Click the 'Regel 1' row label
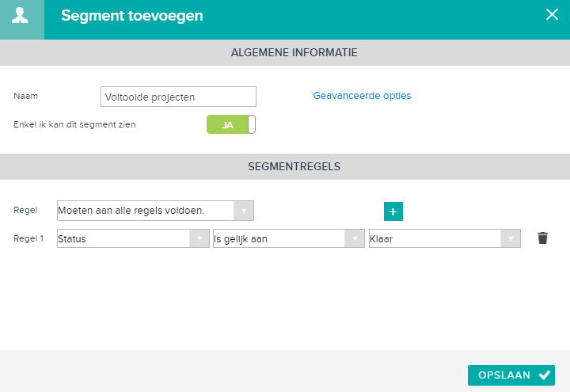This screenshot has height=392, width=570. coord(28,238)
